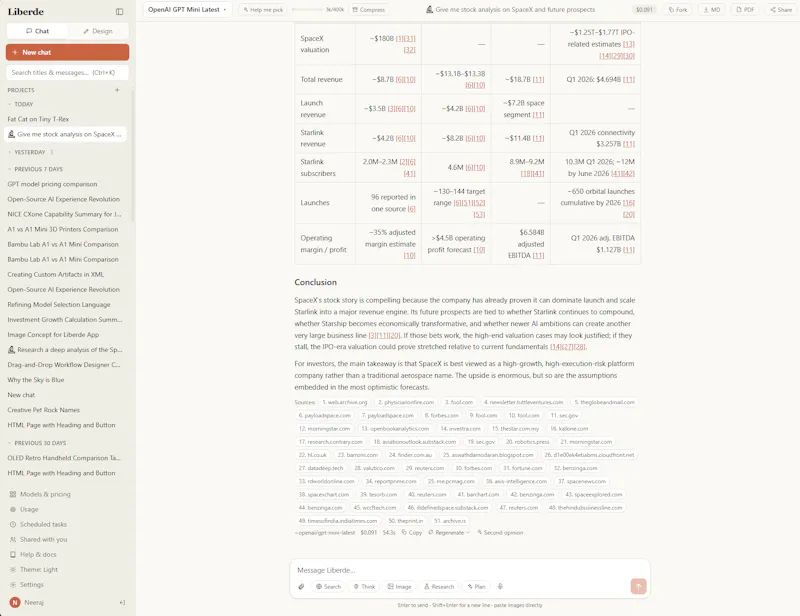
Task: Export the chat as PDF
Action: (745, 10)
